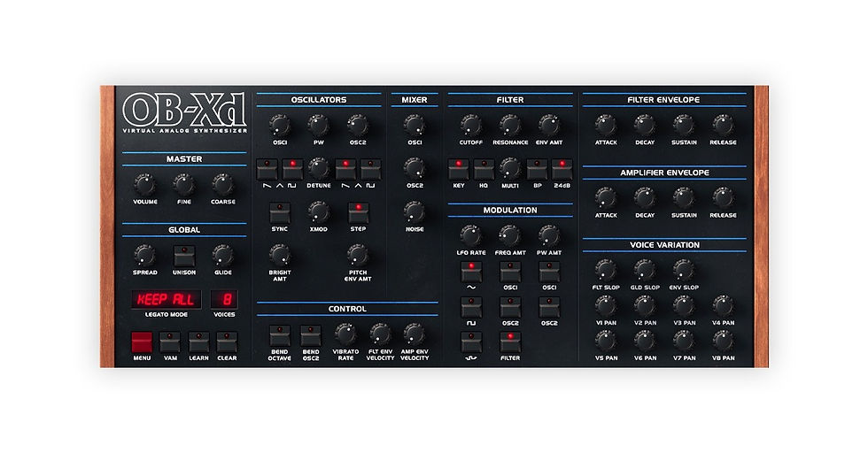Click the AMP ENV VELOCITY knob
The width and height of the screenshot is (868, 453).
coord(415,334)
